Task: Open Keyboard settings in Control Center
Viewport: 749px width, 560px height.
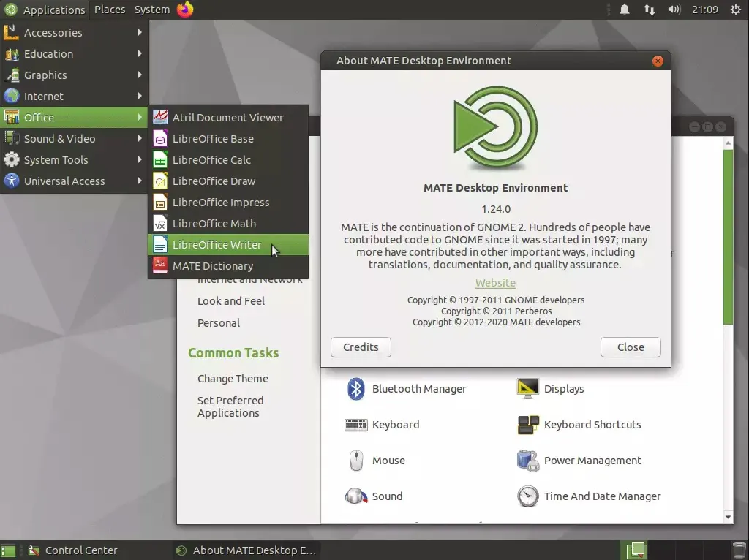Action: (x=382, y=425)
